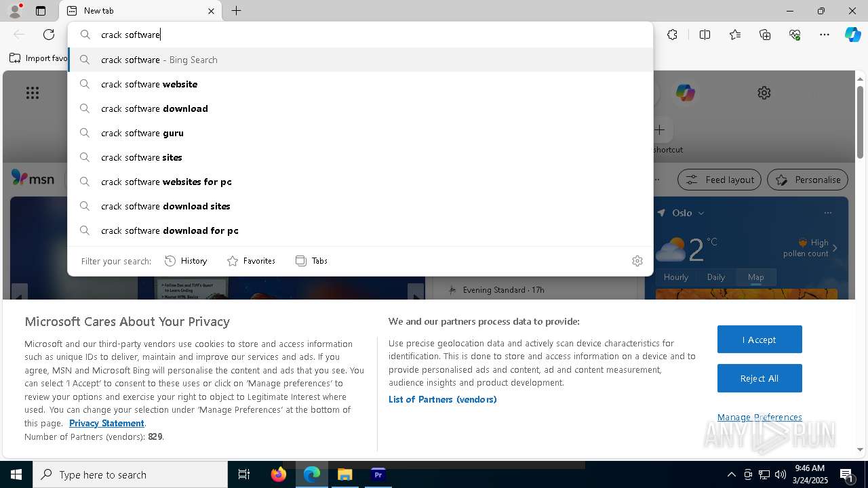Open page settings gear on new tab
Image resolution: width=868 pixels, height=488 pixels.
[764, 93]
